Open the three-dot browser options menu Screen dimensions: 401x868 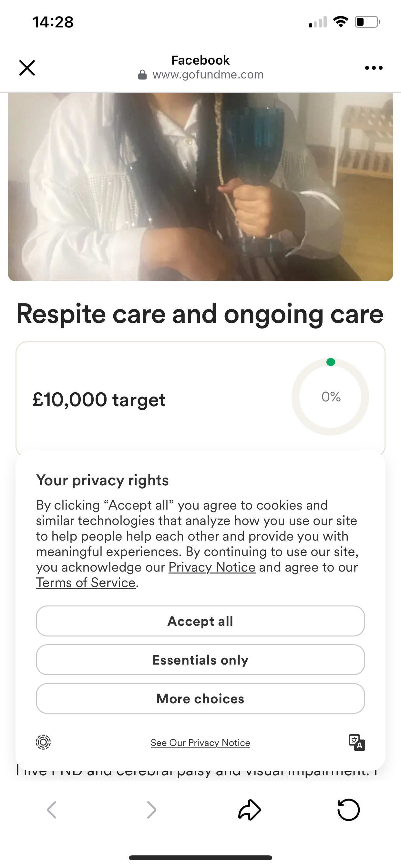(374, 68)
